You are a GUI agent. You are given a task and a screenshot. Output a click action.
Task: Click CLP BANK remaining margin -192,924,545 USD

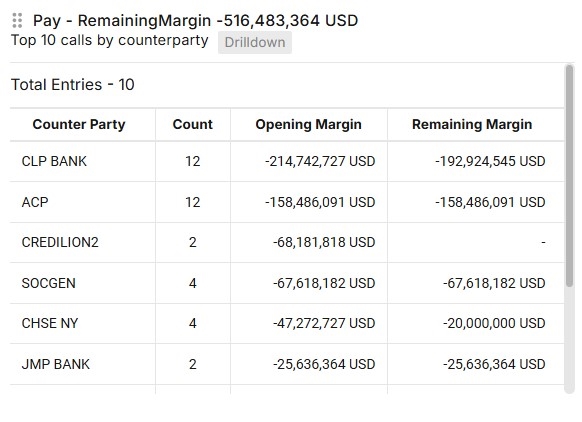click(490, 161)
